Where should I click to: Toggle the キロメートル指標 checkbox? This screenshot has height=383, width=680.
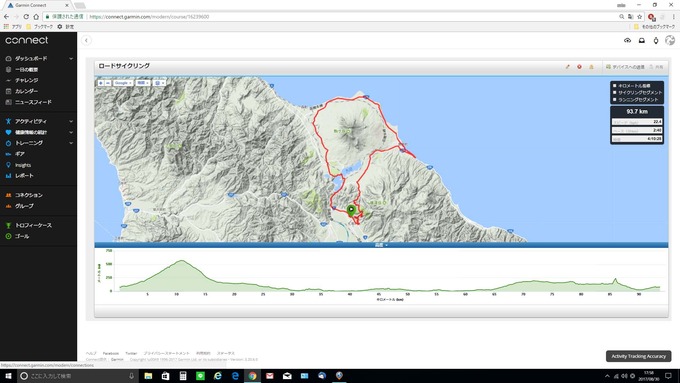[615, 86]
